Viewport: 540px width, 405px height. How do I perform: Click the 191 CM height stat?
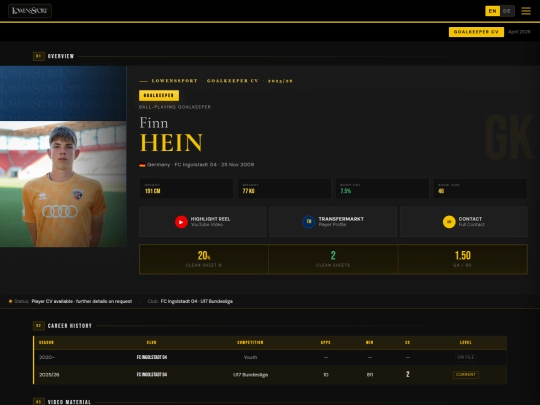[186, 188]
